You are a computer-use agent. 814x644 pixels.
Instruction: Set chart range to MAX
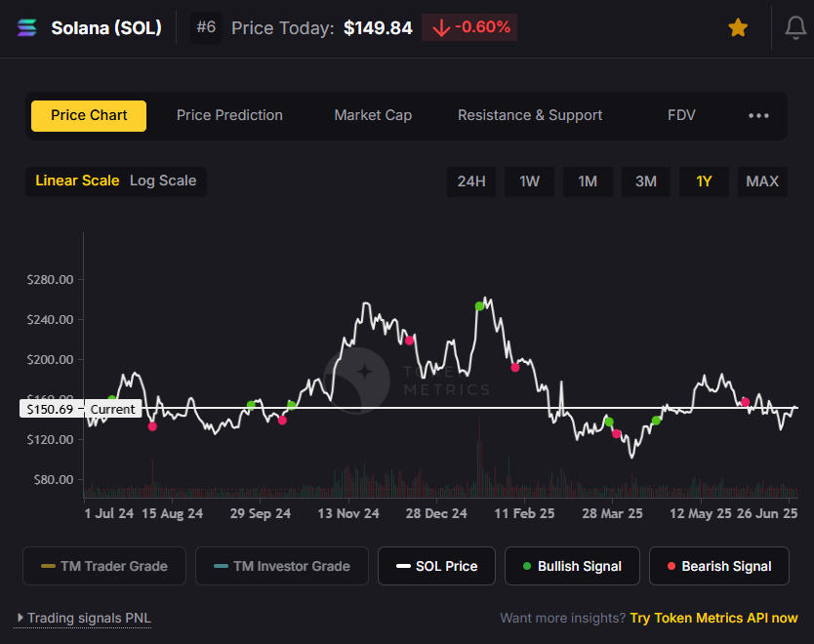(x=762, y=181)
